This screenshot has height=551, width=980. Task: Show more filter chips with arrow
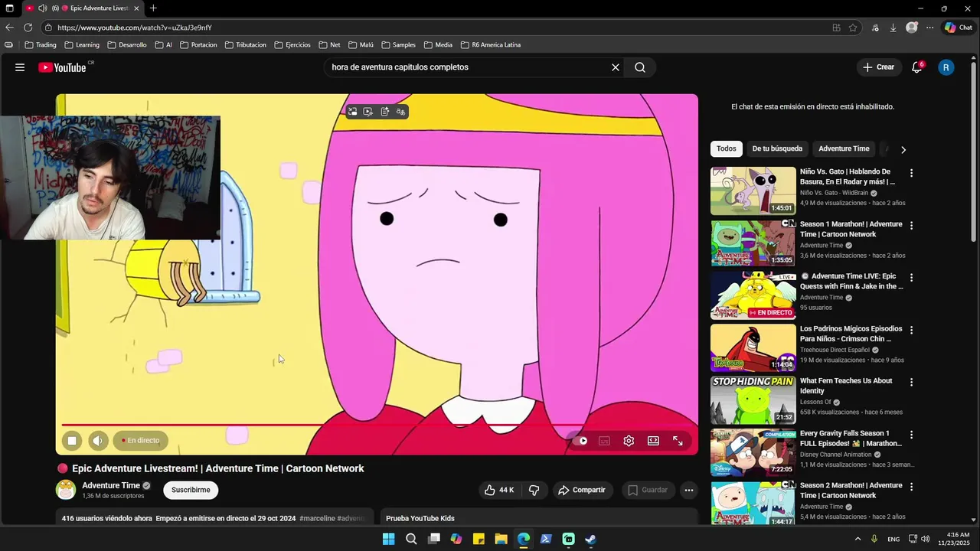pos(903,149)
